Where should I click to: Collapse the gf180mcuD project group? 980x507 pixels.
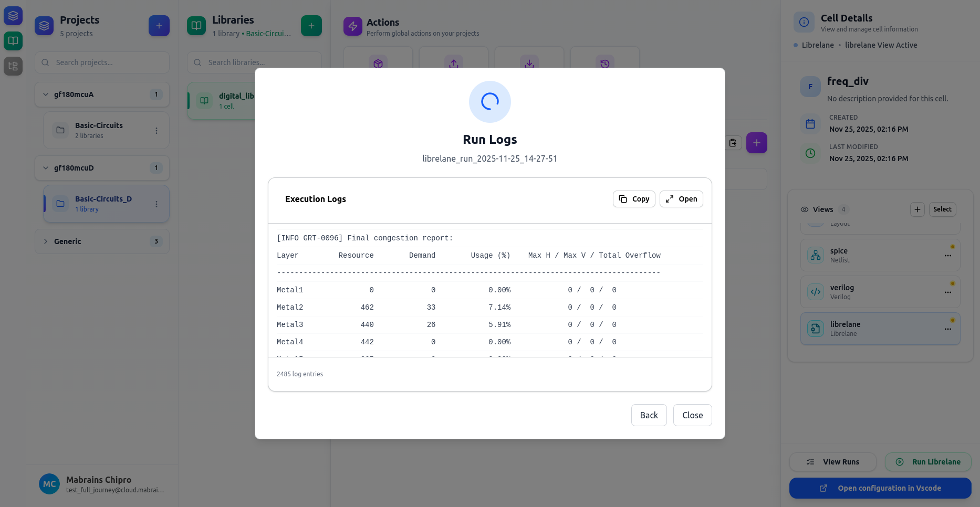coord(46,168)
